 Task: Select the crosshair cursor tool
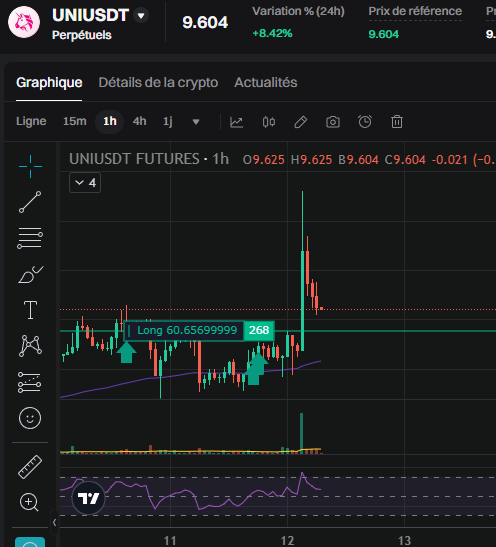30,166
